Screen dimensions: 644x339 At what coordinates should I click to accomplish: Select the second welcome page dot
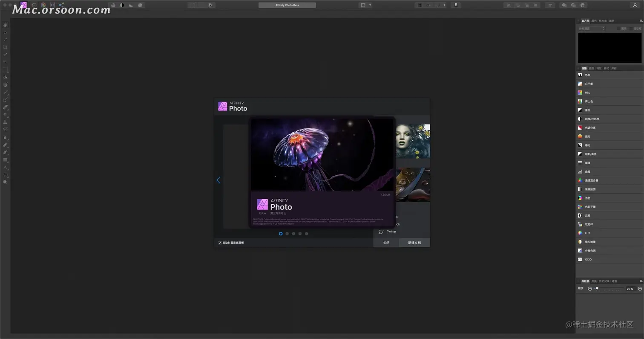click(287, 234)
